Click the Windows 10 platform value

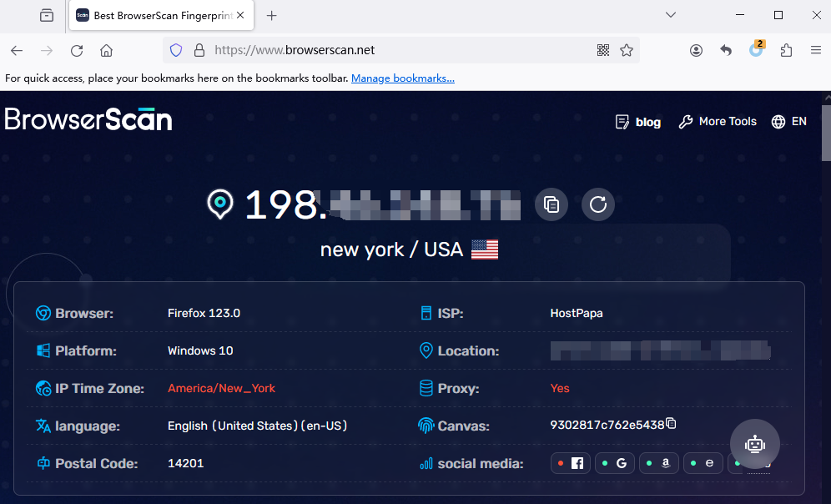tap(200, 350)
